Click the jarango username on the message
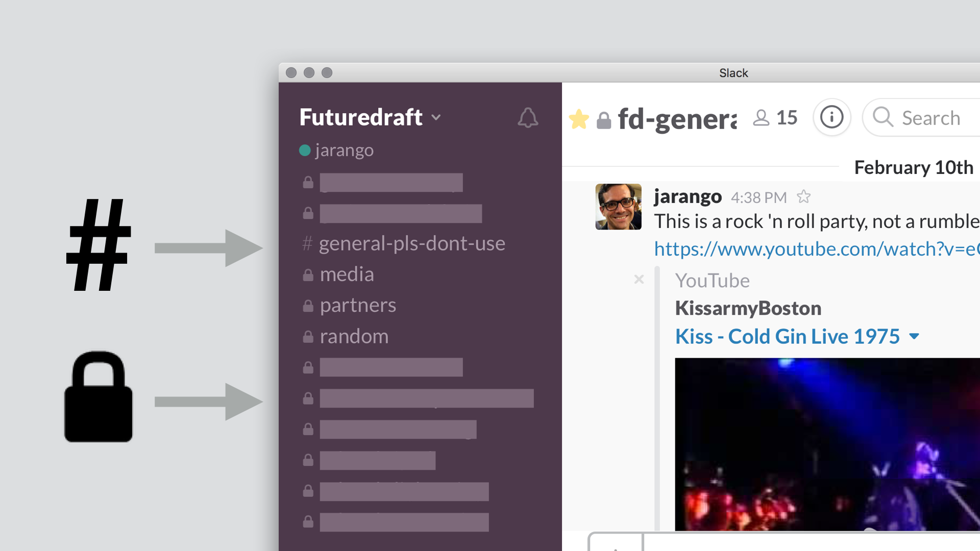Viewport: 980px width, 551px height. (x=688, y=196)
